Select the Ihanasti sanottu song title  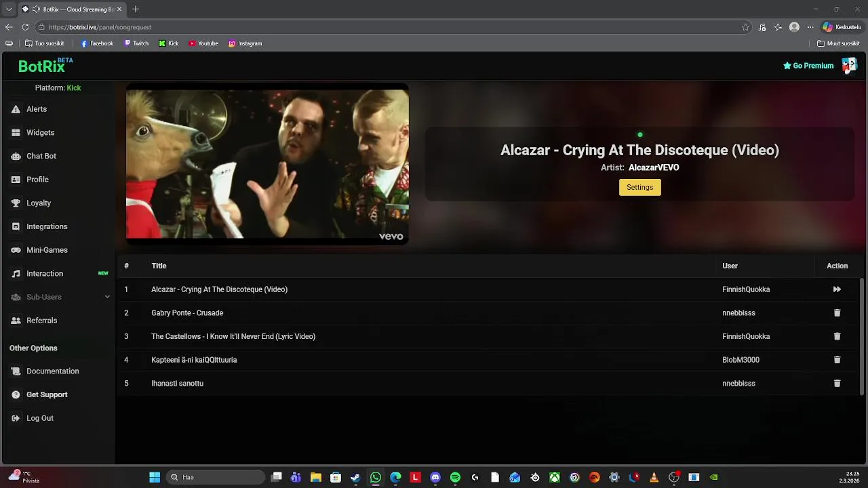click(x=177, y=384)
